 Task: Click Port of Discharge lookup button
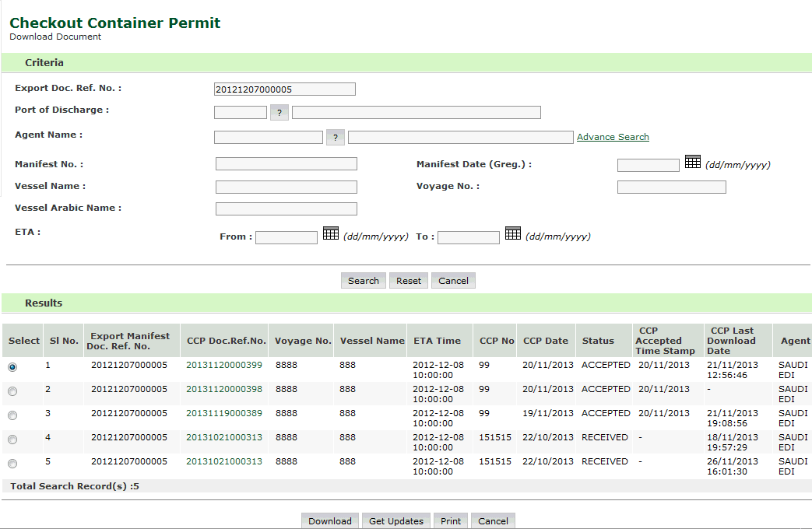coord(279,113)
